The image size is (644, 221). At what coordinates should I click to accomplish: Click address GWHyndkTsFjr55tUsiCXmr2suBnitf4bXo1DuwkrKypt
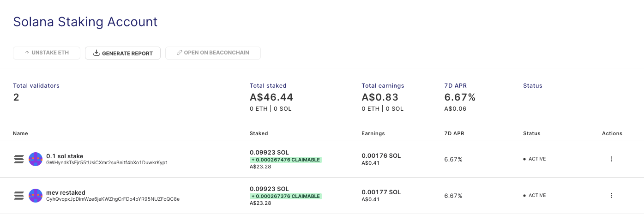(x=107, y=163)
